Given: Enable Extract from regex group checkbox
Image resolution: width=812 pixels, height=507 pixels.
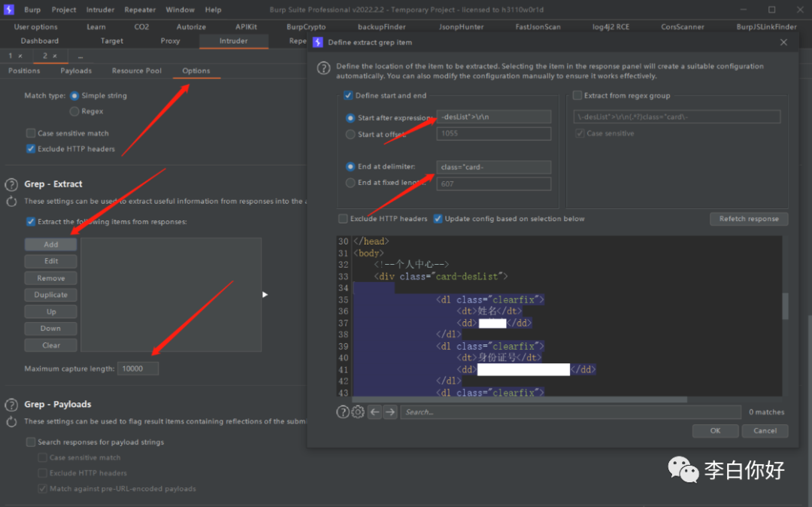Looking at the screenshot, I should pos(577,96).
